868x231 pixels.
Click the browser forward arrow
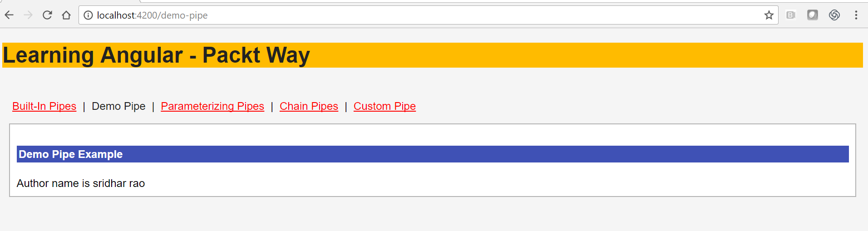pos(28,15)
